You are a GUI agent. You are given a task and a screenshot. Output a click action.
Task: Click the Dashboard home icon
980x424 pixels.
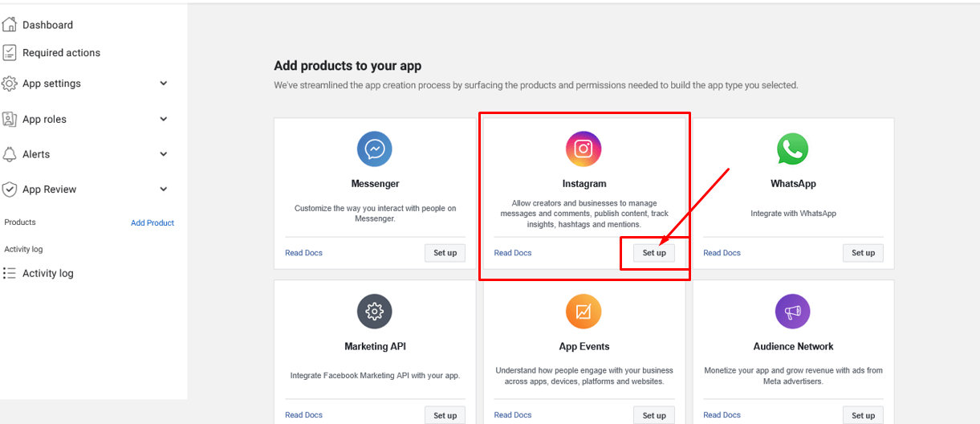(10, 25)
